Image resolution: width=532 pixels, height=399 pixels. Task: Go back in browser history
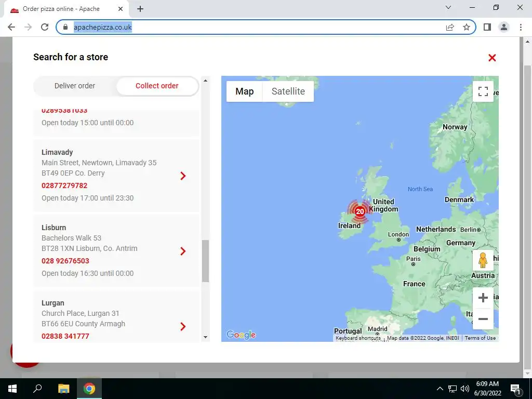tap(11, 27)
